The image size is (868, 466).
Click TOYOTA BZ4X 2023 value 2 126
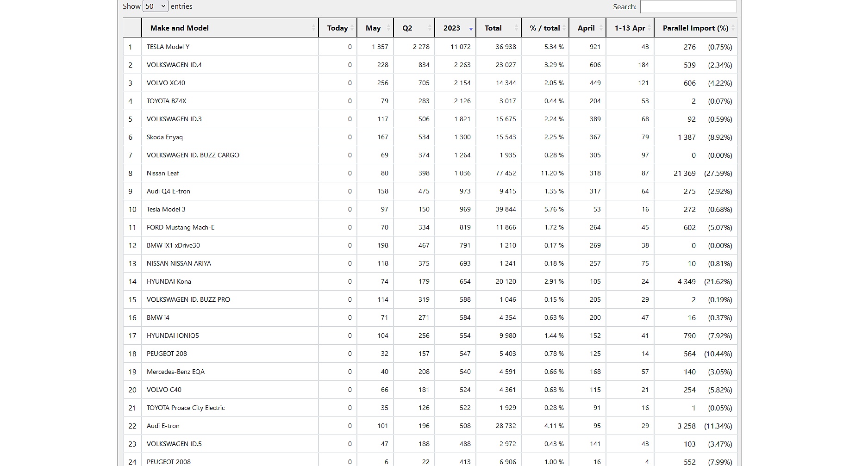pyautogui.click(x=462, y=101)
